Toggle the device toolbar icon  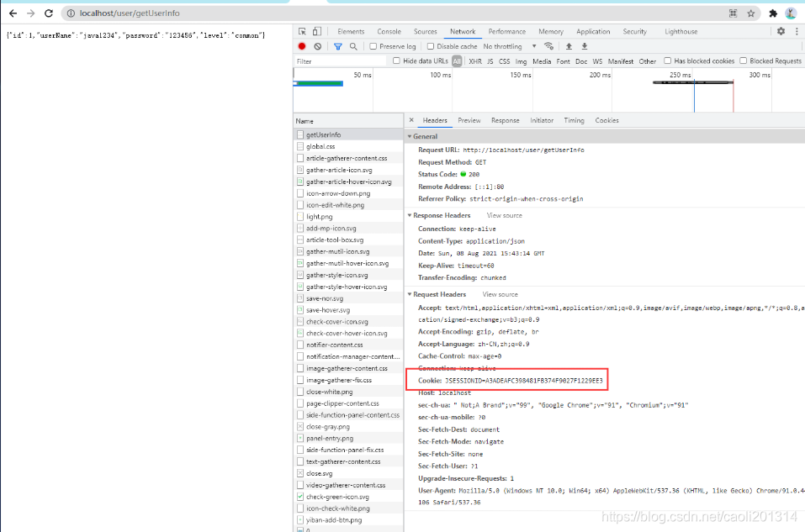point(317,31)
